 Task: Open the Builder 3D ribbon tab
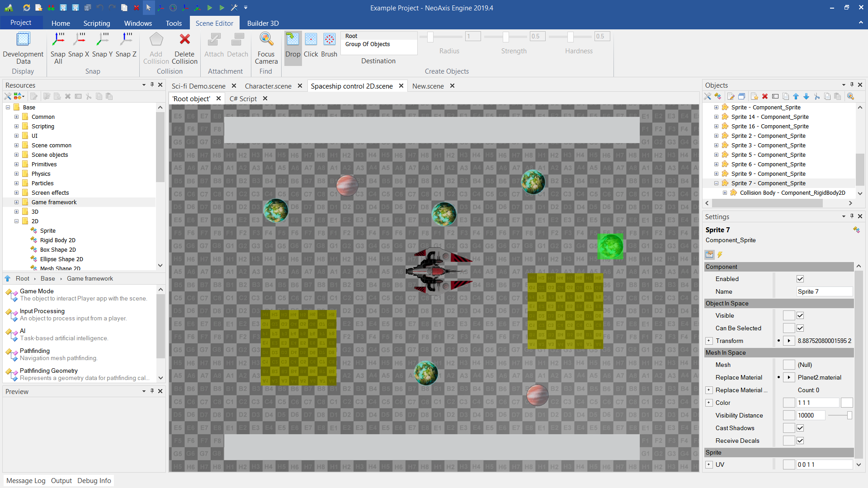click(263, 23)
